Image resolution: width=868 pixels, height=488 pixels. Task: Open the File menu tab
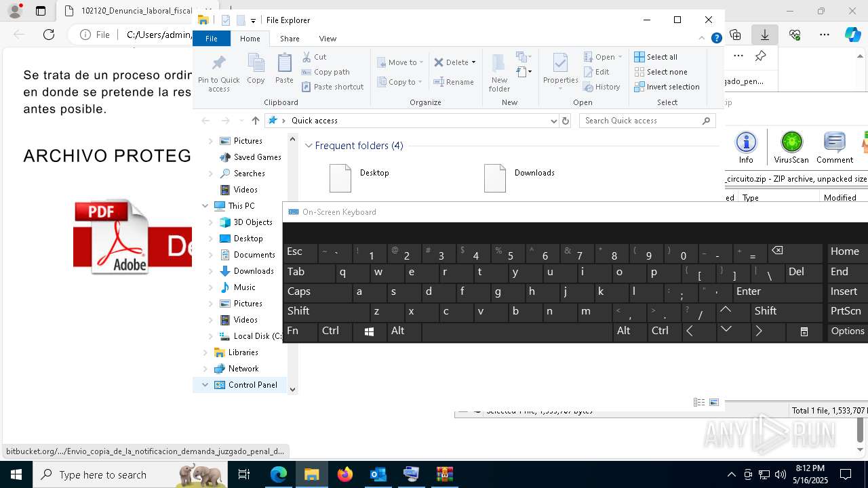212,39
